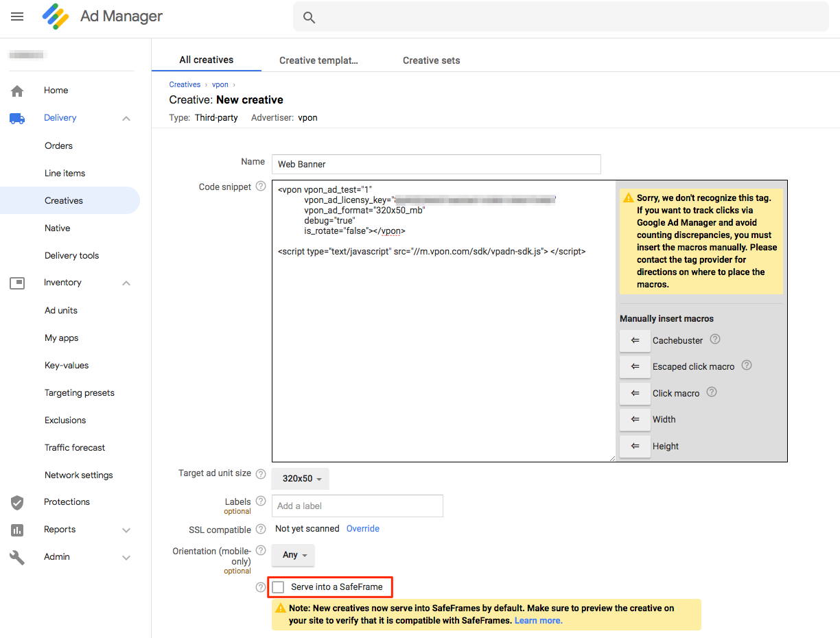Viewport: 840px width, 638px height.
Task: Open the hamburger main menu
Action: click(x=17, y=16)
